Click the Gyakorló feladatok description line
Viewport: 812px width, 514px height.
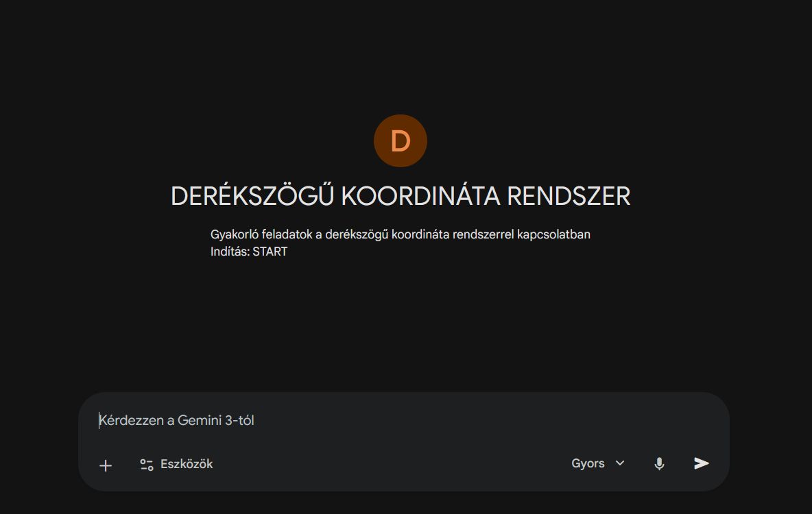click(x=401, y=234)
